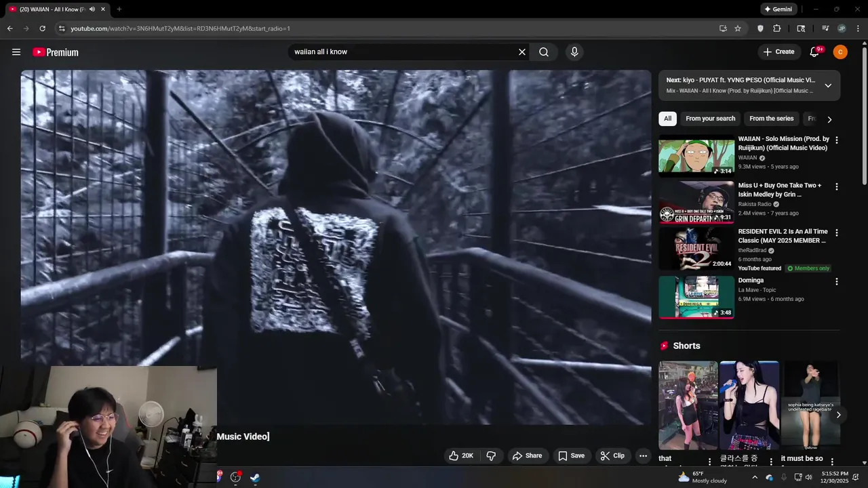Reload the page
868x488 pixels.
tap(42, 28)
